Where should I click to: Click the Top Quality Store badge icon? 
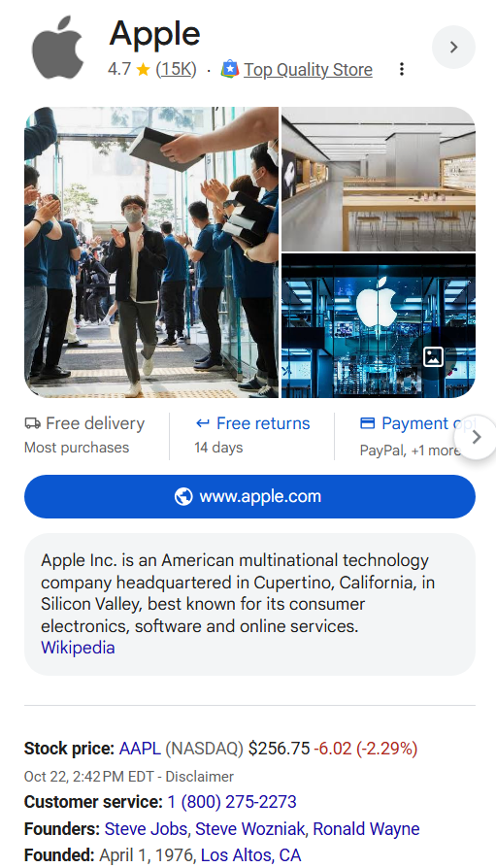(230, 69)
